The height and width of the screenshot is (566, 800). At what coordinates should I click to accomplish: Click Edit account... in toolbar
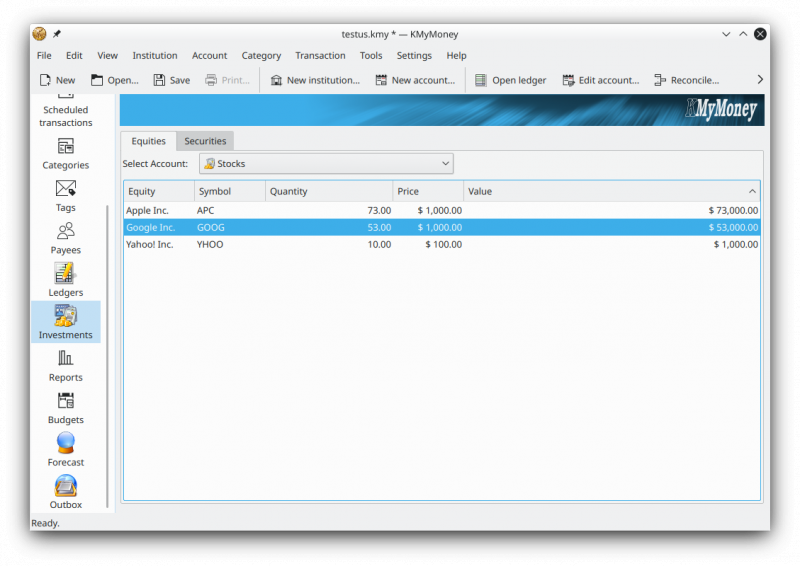tap(601, 80)
